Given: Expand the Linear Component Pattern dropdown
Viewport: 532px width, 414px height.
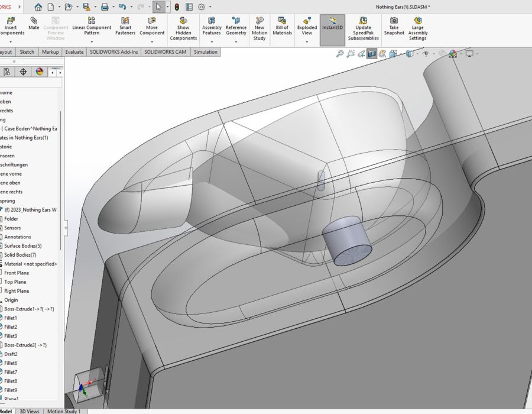Looking at the screenshot, I should (92, 41).
